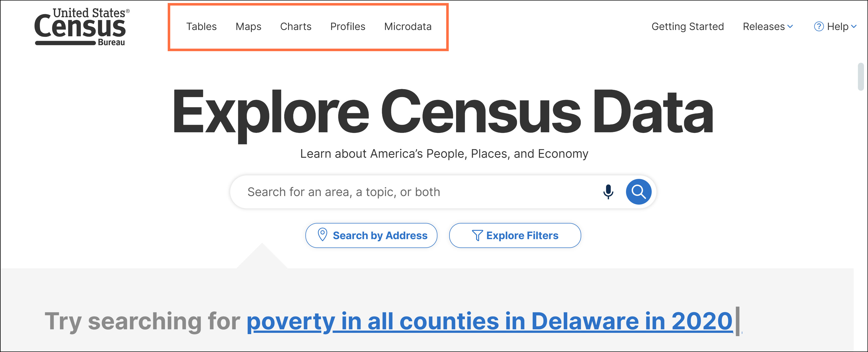The height and width of the screenshot is (352, 868).
Task: Expand the Help dropdown chevron
Action: [x=853, y=26]
